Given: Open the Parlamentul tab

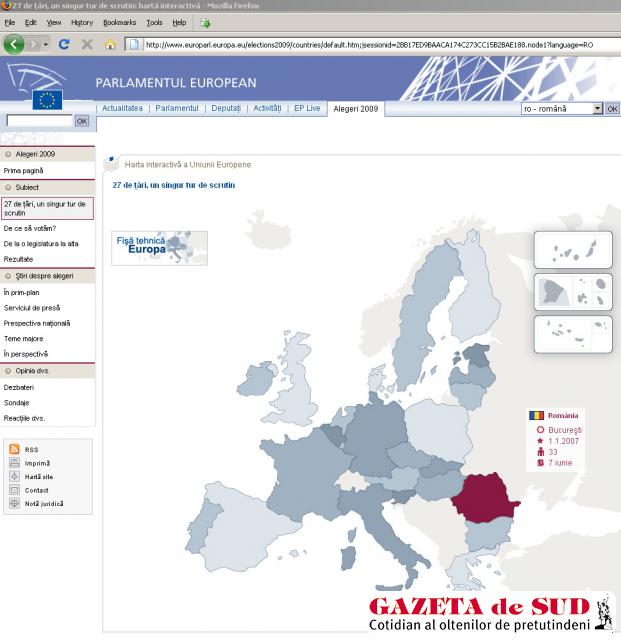Looking at the screenshot, I should pyautogui.click(x=177, y=108).
